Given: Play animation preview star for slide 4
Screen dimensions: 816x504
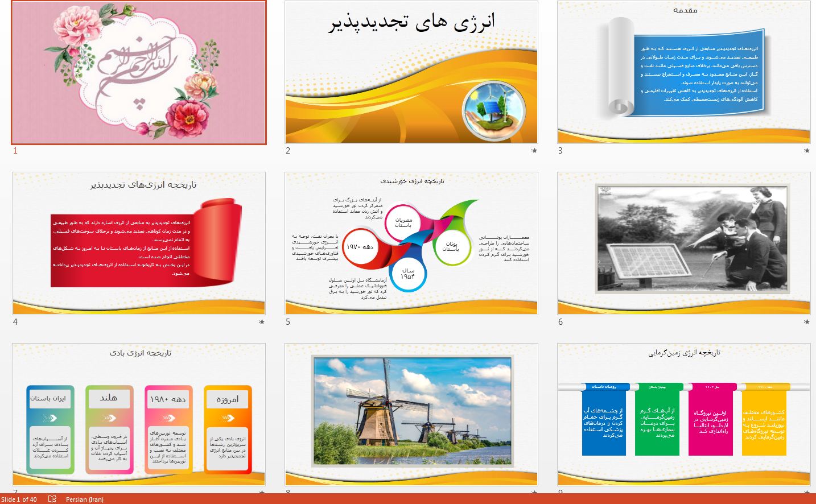Looking at the screenshot, I should pyautogui.click(x=261, y=322).
